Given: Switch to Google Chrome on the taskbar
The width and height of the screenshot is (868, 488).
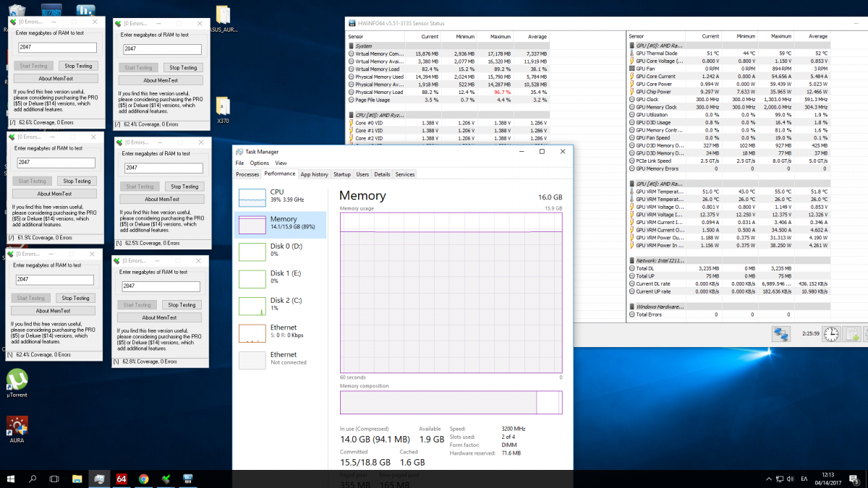Looking at the screenshot, I should click(x=143, y=479).
